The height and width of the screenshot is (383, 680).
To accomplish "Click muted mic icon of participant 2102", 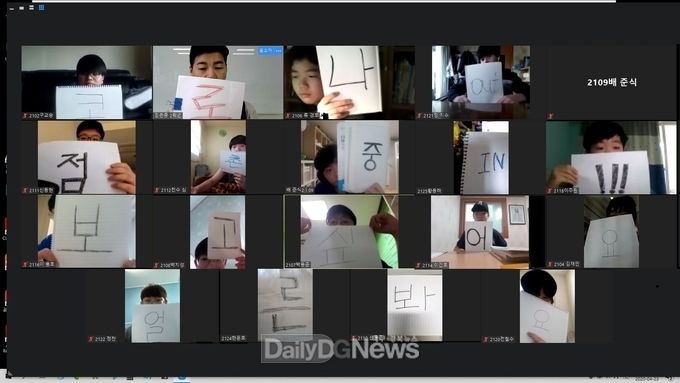I will point(25,116).
